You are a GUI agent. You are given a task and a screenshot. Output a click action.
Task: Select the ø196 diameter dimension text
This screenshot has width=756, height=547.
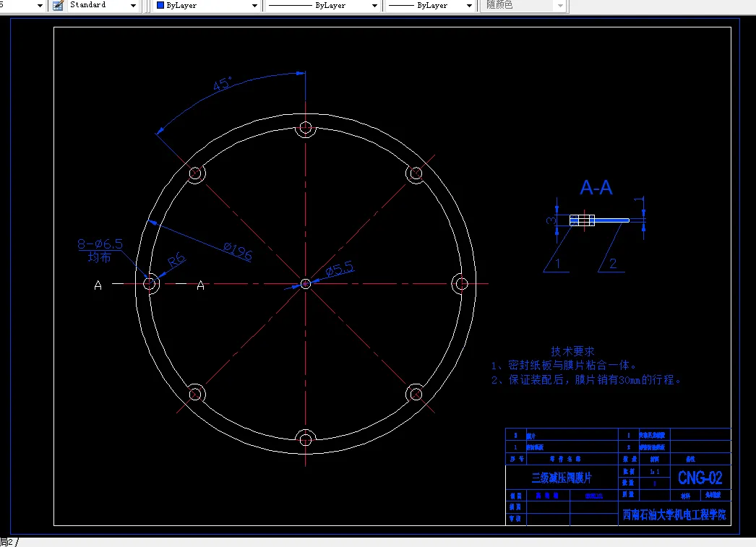238,251
